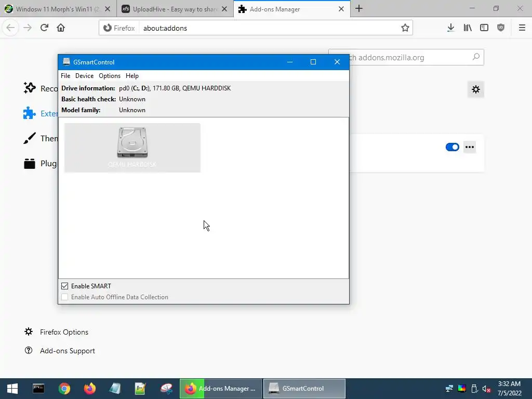Reload the current Firefox page

pos(44,28)
